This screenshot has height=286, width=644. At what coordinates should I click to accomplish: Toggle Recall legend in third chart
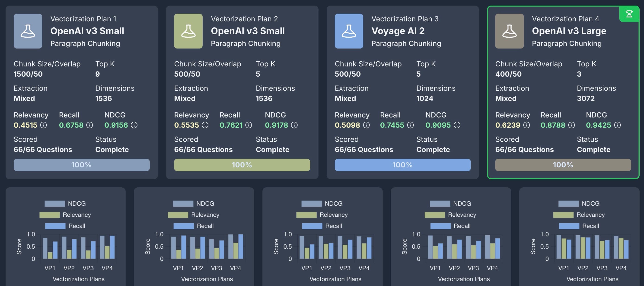[322, 226]
